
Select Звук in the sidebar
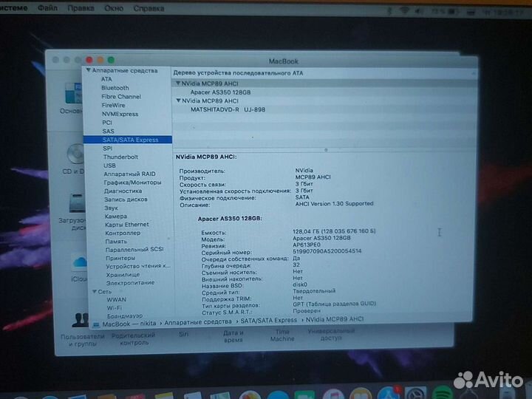pos(112,208)
